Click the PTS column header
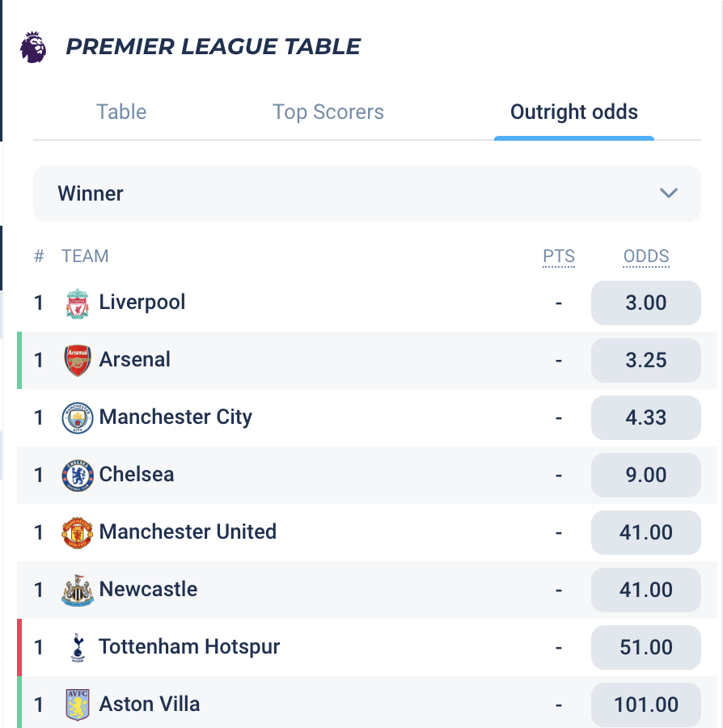The image size is (723, 728). 559,256
